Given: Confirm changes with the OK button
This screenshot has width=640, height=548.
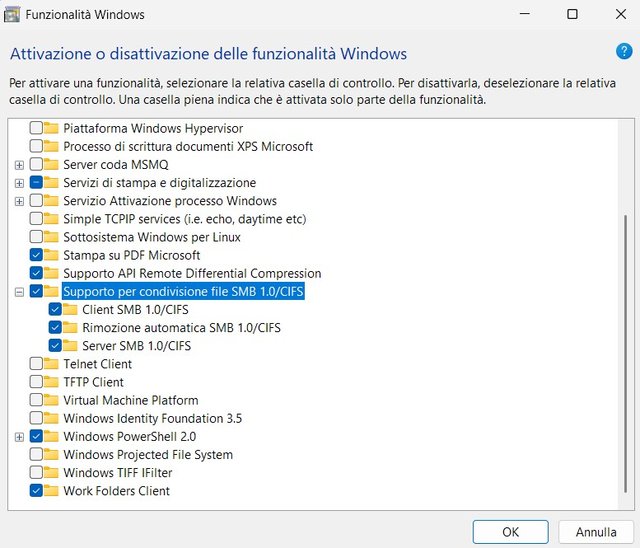Looking at the screenshot, I should coord(510,532).
